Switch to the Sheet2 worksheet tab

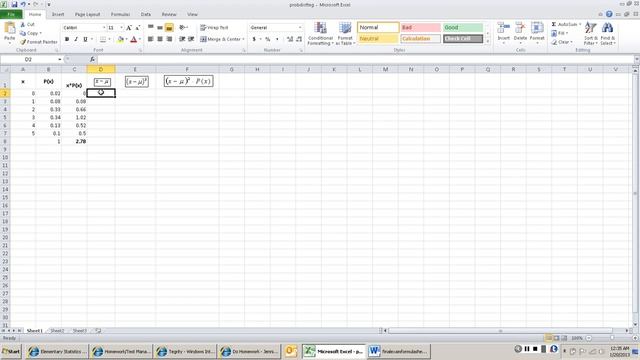[x=57, y=331]
